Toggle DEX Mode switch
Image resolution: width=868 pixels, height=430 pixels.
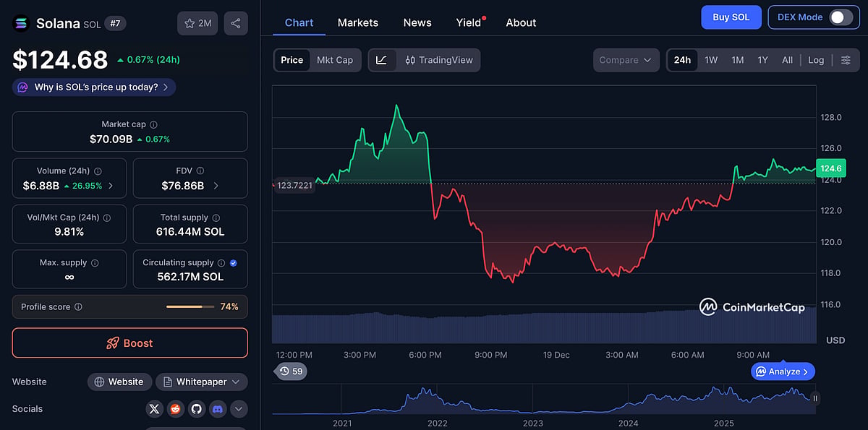(x=841, y=17)
